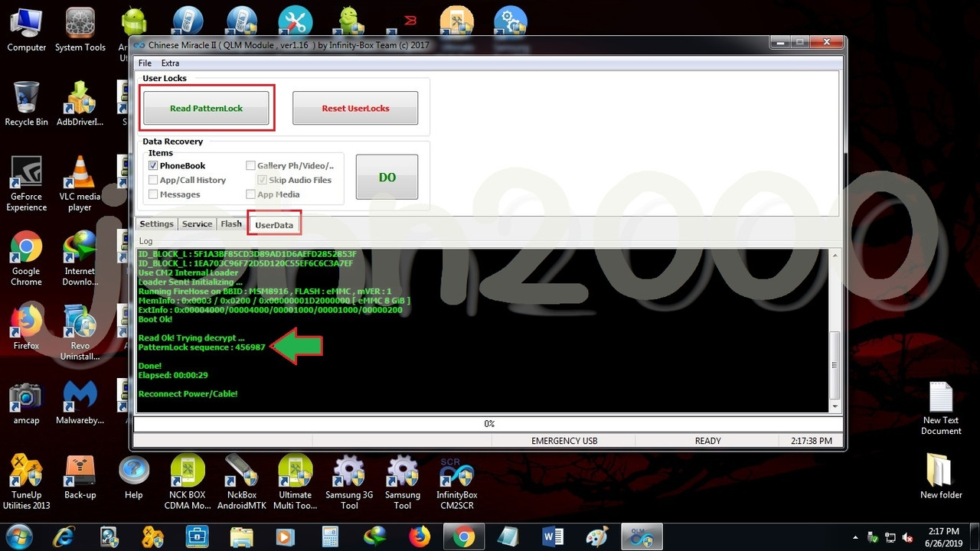Uncheck the PhoneBook checkbox

click(x=153, y=165)
